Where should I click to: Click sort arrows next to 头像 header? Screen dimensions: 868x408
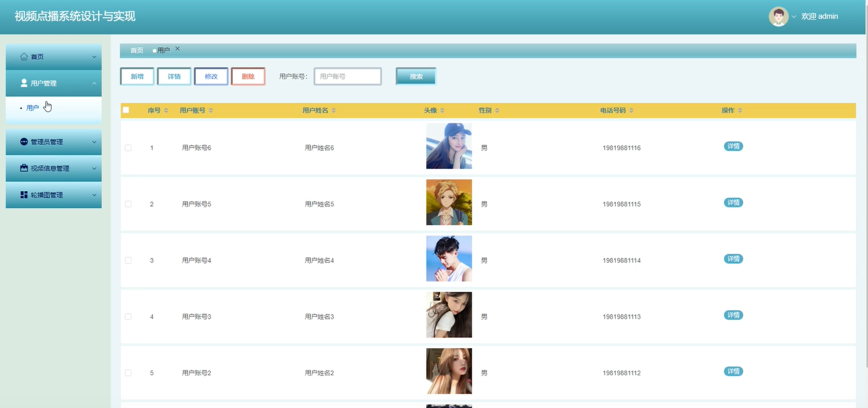point(442,111)
